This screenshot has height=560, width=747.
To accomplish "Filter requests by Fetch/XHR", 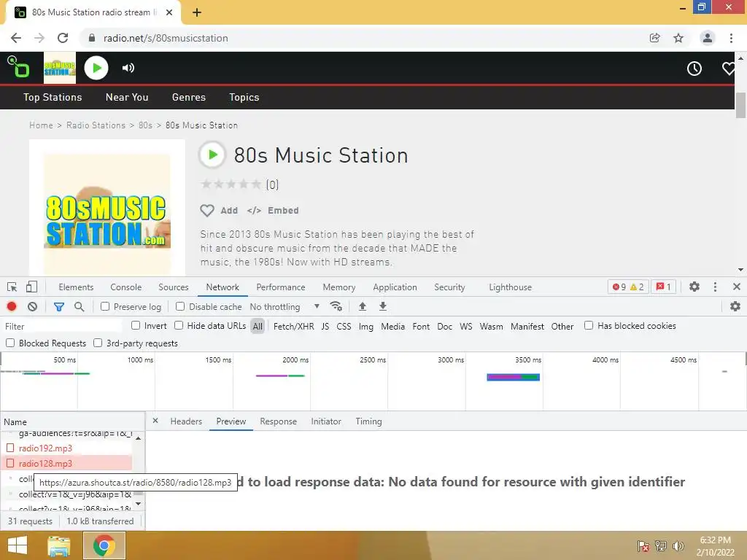I will pyautogui.click(x=293, y=326).
